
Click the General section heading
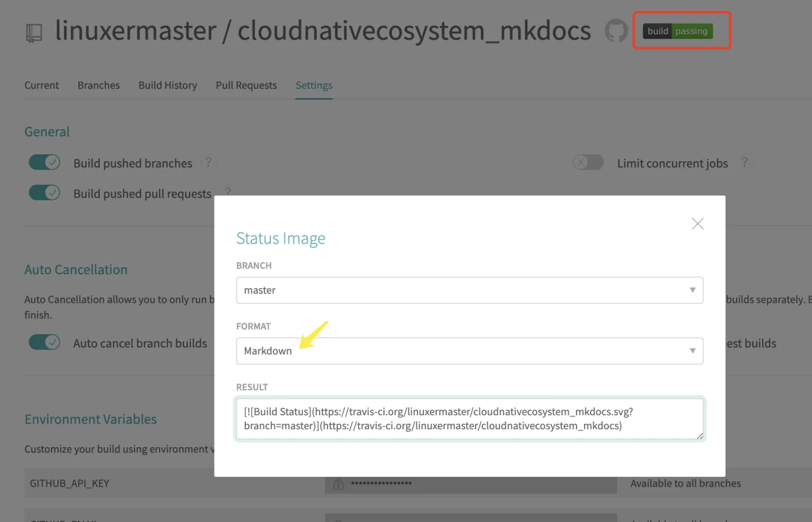47,132
